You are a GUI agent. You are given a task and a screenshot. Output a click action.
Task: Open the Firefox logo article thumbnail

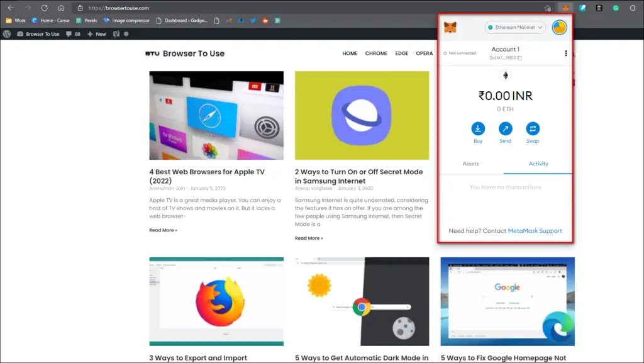(x=216, y=301)
